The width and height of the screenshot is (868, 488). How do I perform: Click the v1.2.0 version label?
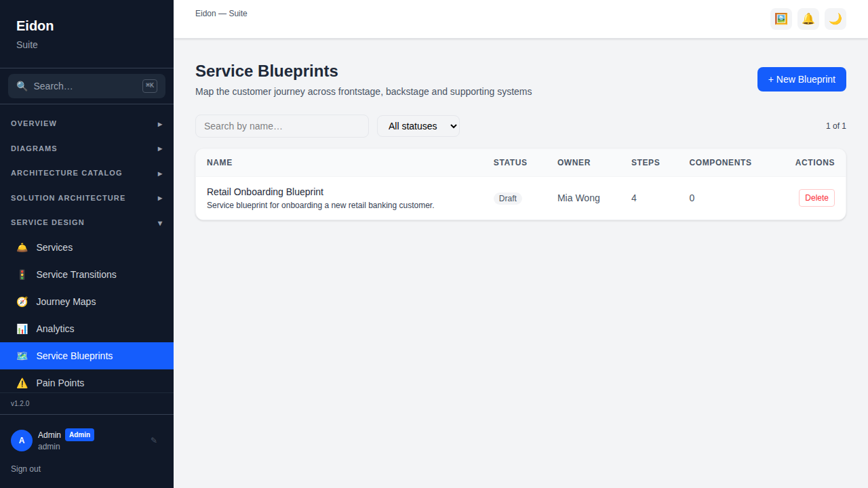[x=20, y=403]
